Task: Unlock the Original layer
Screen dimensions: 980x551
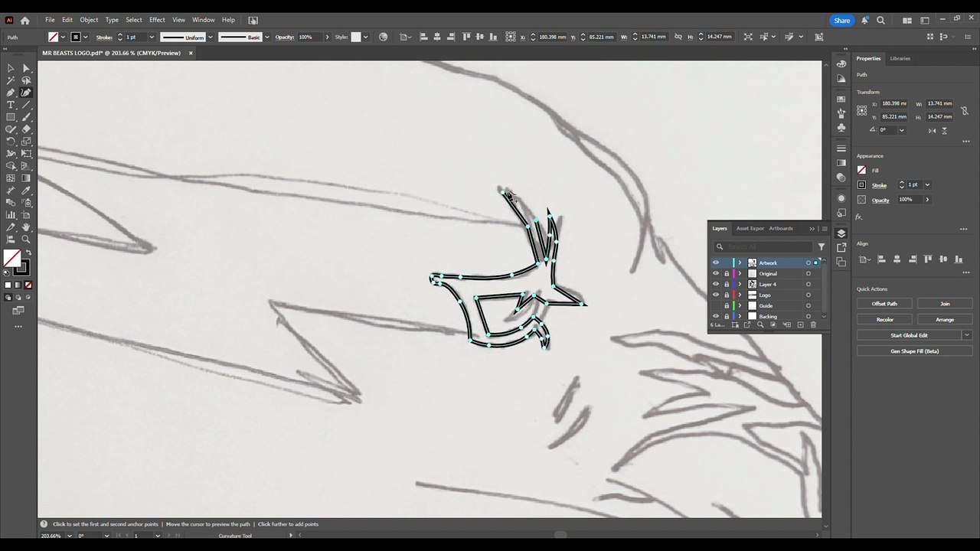Action: tap(727, 273)
